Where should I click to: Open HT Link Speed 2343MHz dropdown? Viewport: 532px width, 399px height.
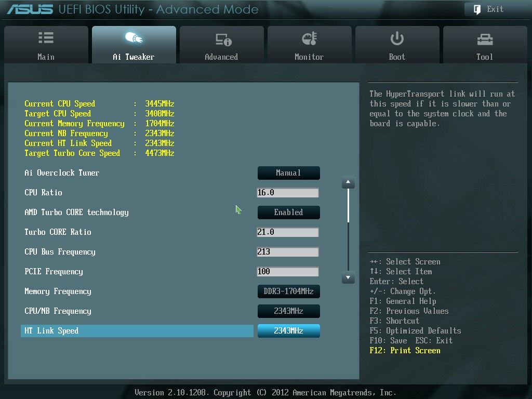coord(288,331)
